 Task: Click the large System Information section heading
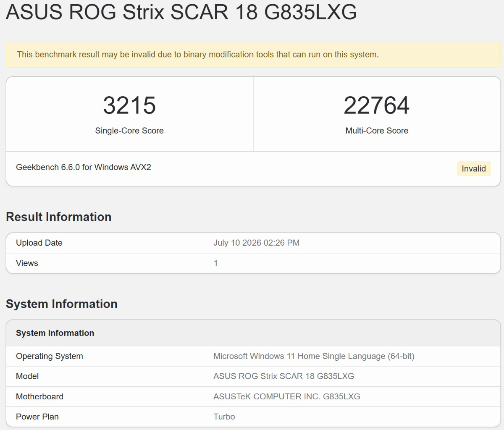pos(62,304)
